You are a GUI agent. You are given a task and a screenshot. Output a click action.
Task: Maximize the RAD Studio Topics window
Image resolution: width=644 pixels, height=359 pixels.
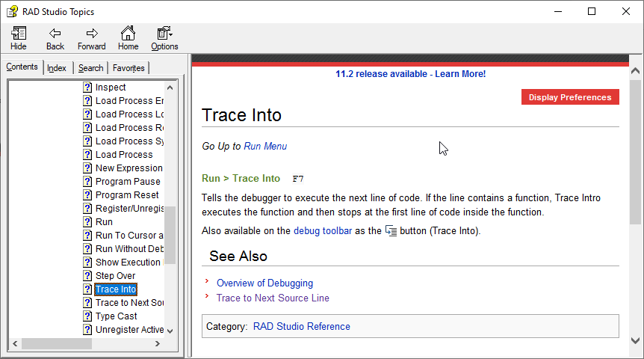pyautogui.click(x=592, y=11)
